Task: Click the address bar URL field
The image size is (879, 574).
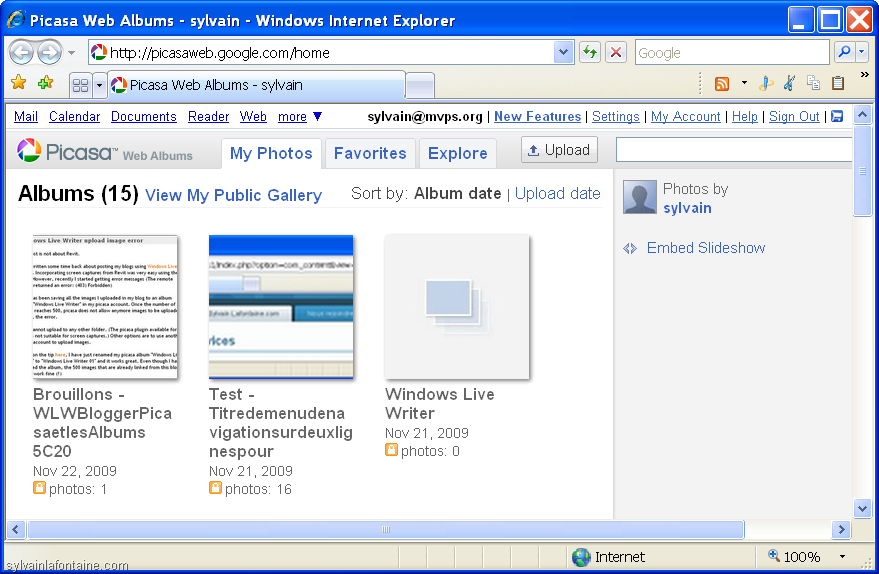Action: point(321,53)
